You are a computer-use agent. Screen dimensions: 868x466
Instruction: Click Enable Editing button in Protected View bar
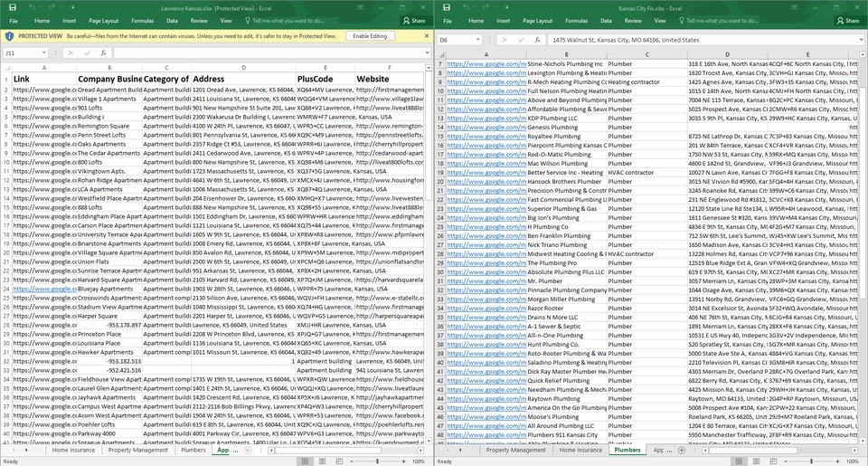click(370, 36)
